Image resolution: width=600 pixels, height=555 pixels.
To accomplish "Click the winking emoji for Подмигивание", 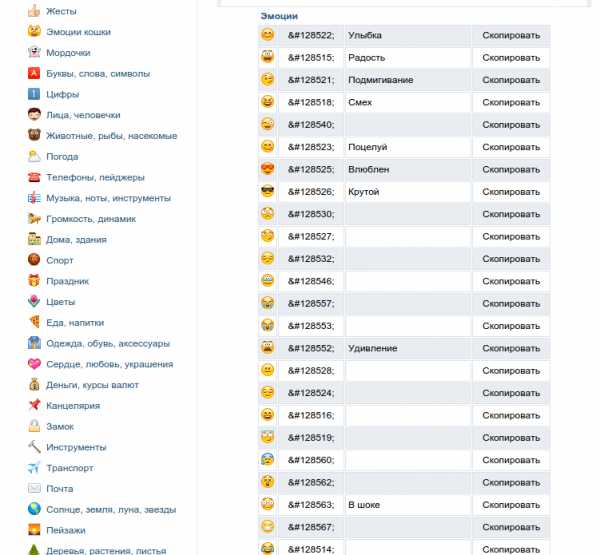I will pos(267,79).
